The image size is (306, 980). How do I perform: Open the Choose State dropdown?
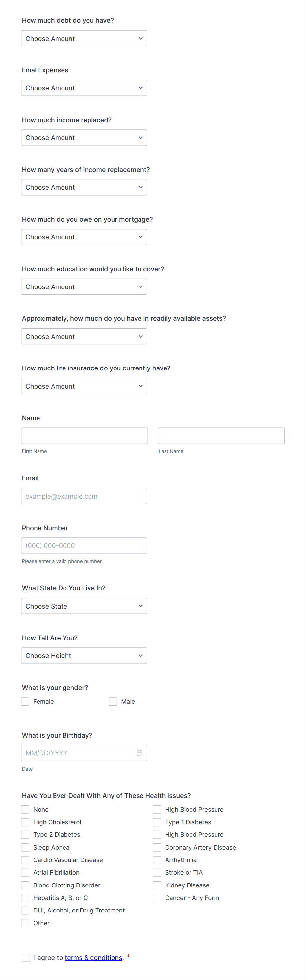pyautogui.click(x=84, y=606)
